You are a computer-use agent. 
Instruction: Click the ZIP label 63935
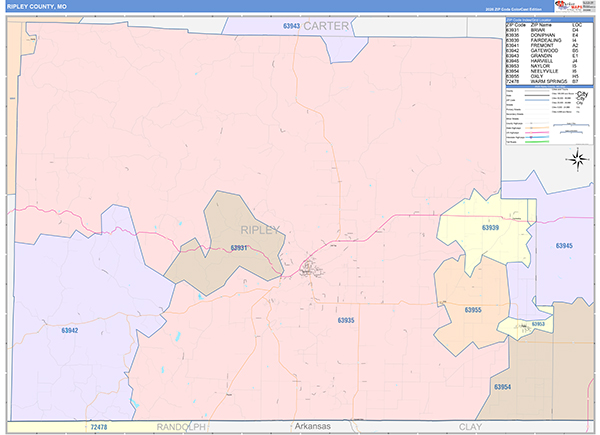(346, 320)
